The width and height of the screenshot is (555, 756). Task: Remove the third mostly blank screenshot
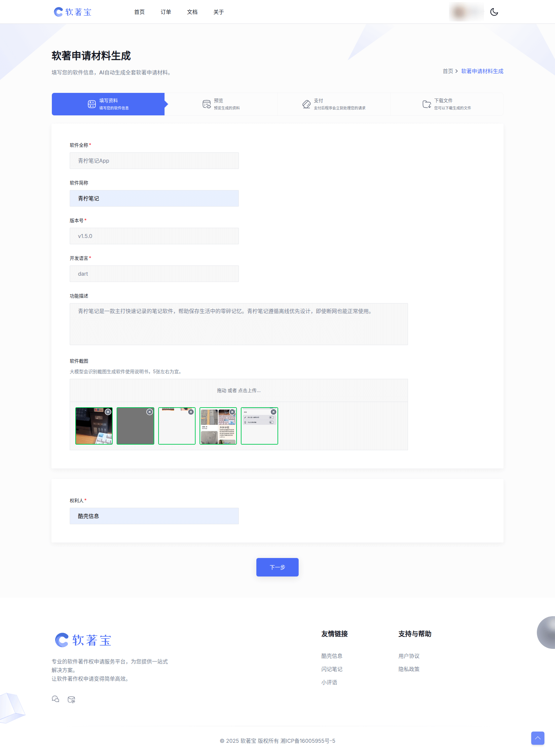point(191,412)
